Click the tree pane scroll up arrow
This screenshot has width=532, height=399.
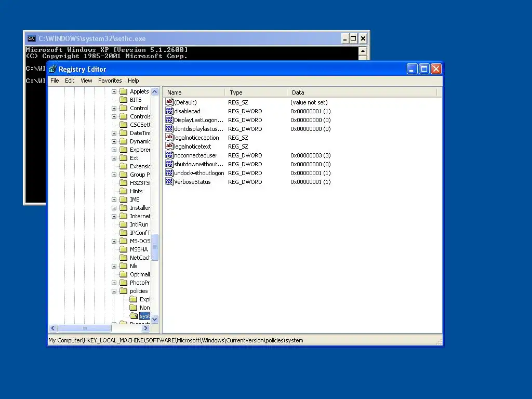pos(155,91)
